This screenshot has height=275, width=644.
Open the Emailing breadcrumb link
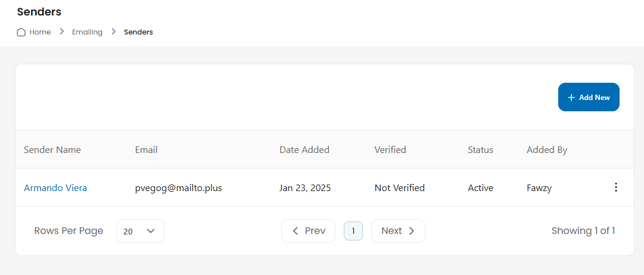tap(87, 32)
